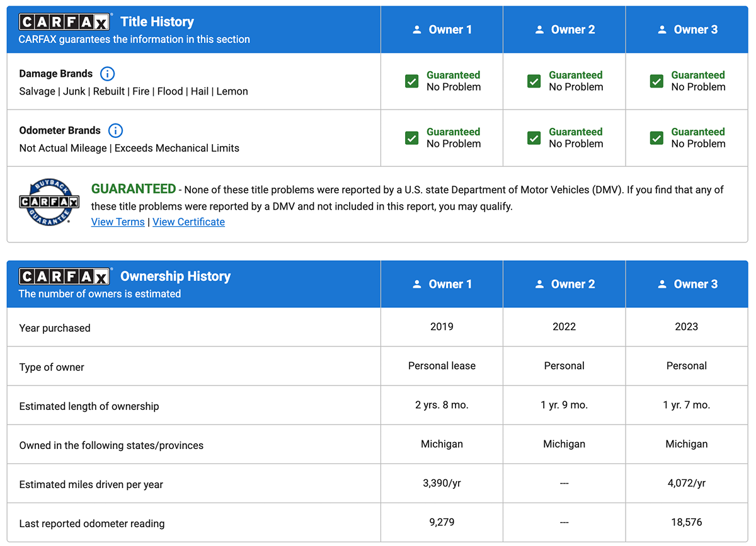Click the Owner 1 person icon in Title History
756x546 pixels.
click(x=416, y=30)
